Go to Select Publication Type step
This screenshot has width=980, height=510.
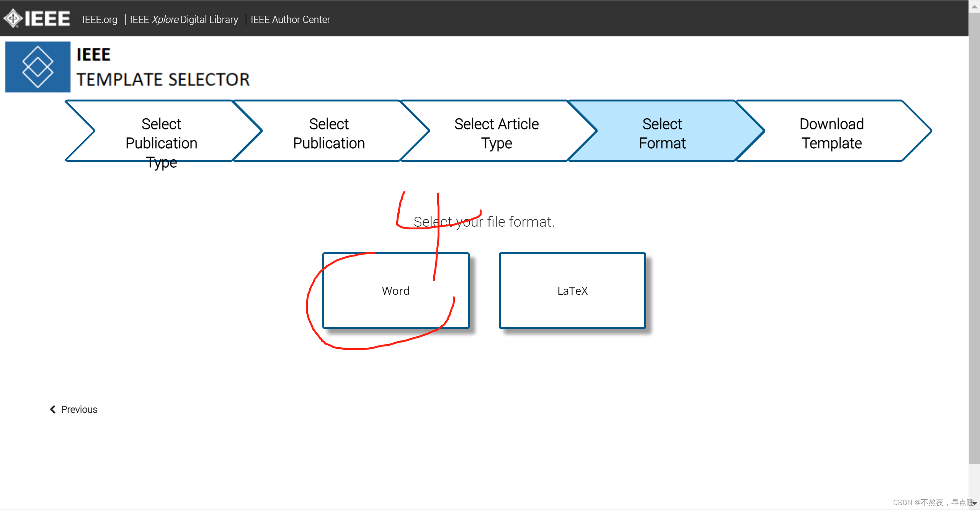click(x=161, y=133)
